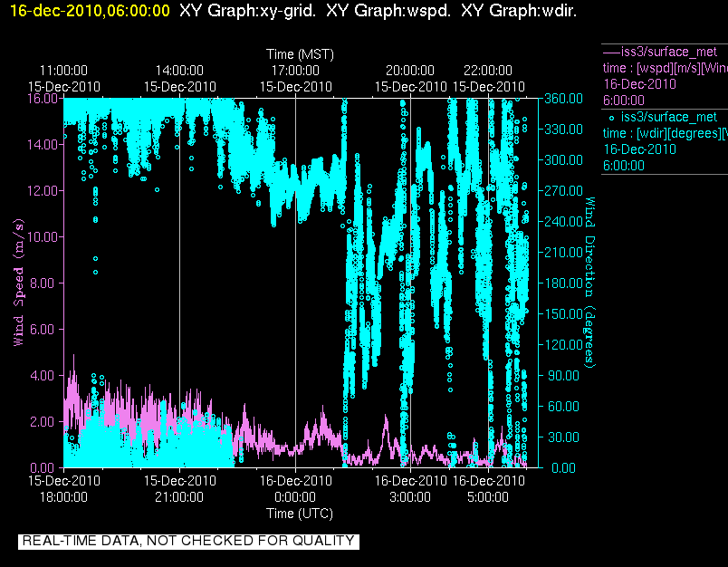Viewport: 728px width, 567px height.
Task: Click the 360.00 wind direction tick value
Action: point(563,99)
